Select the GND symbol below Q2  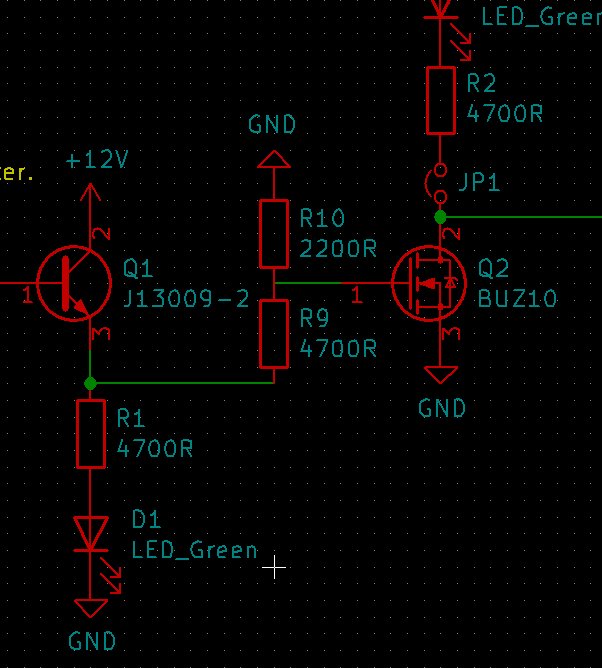click(x=441, y=376)
